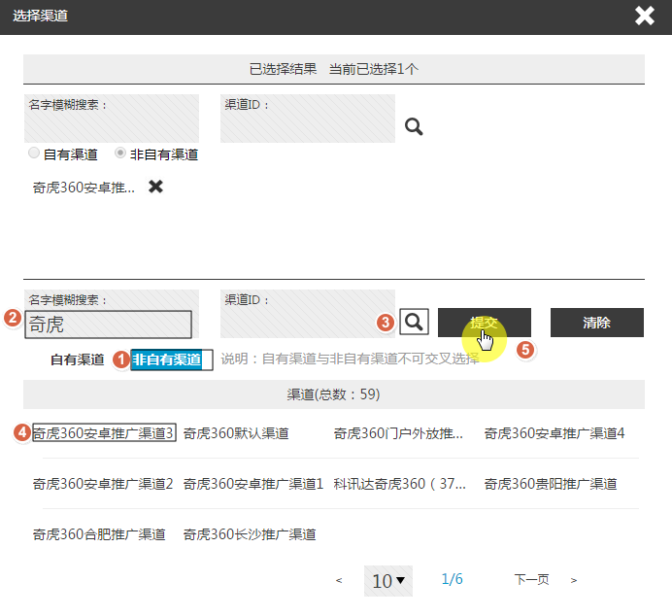Click the search magnifier in selected-results section

(414, 126)
